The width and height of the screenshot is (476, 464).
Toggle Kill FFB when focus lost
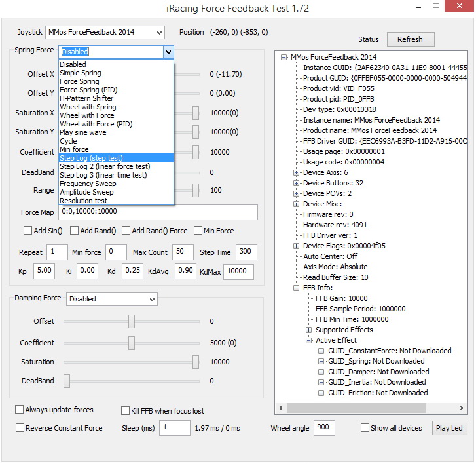[x=126, y=411]
